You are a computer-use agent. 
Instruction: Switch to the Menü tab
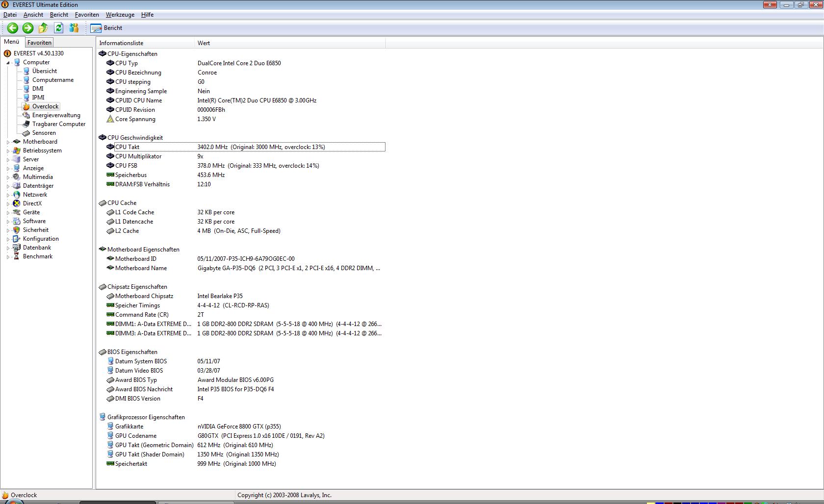point(12,42)
